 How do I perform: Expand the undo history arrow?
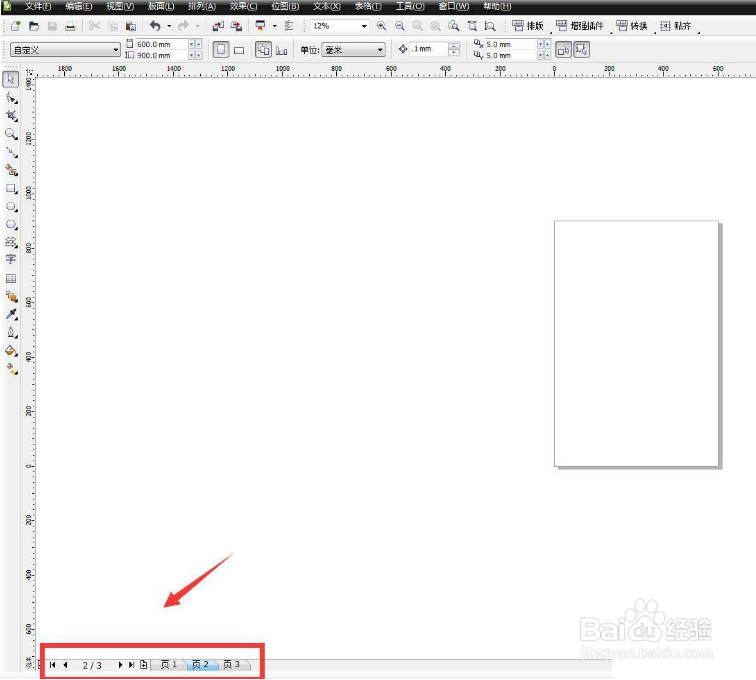[x=169, y=26]
